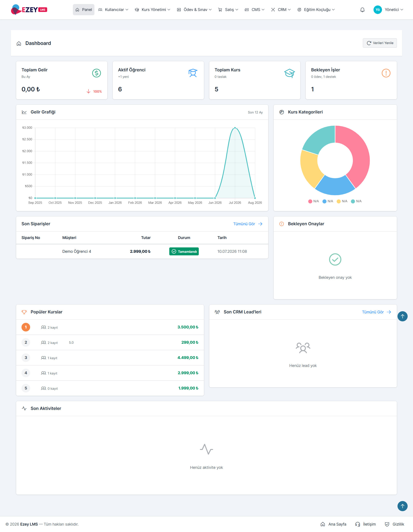The width and height of the screenshot is (413, 532).
Task: Toggle the teal N/A legend swatch
Action: pyautogui.click(x=353, y=201)
